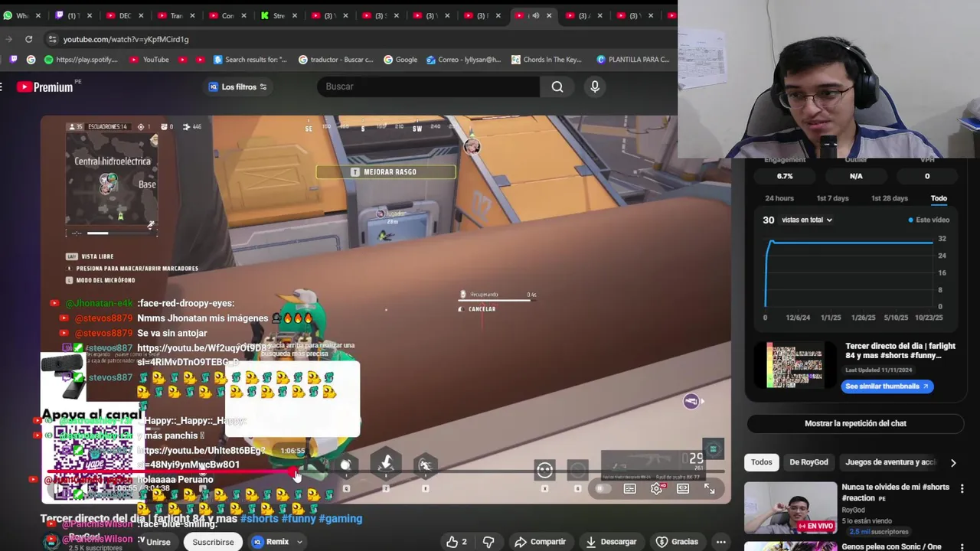The image size is (980, 551).
Task: Open the PLANTILLA PARA C bookmark
Action: 632,60
